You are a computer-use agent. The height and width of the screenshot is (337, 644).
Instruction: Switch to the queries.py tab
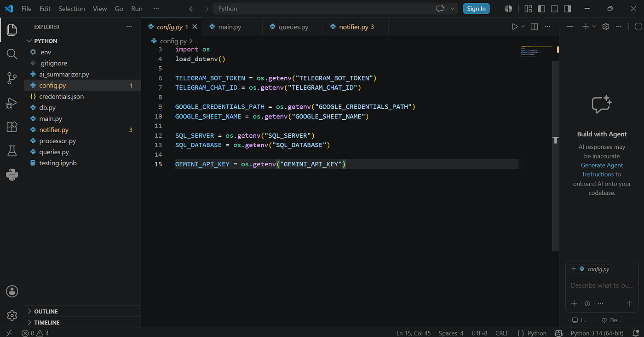pyautogui.click(x=293, y=27)
